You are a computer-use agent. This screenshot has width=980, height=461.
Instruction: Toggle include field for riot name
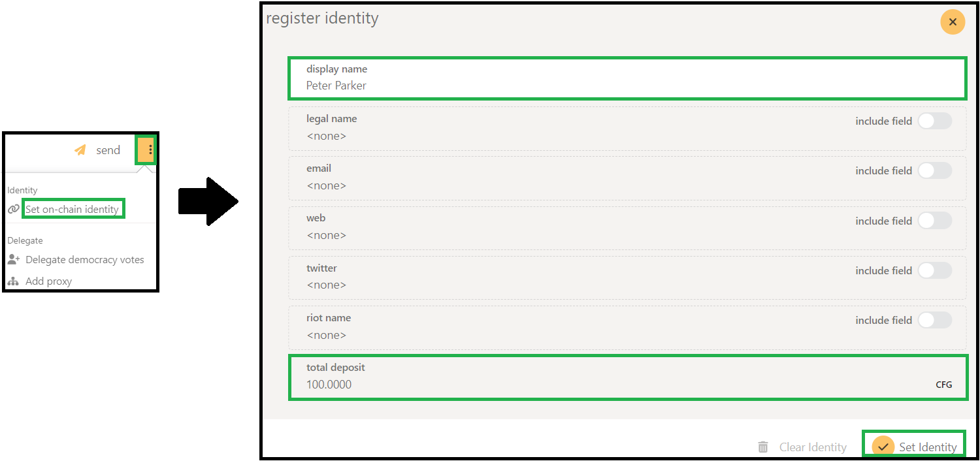coord(934,320)
